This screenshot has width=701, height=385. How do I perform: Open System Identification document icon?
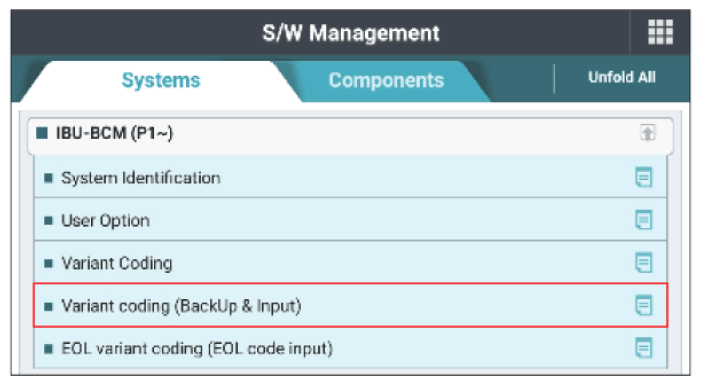(643, 178)
